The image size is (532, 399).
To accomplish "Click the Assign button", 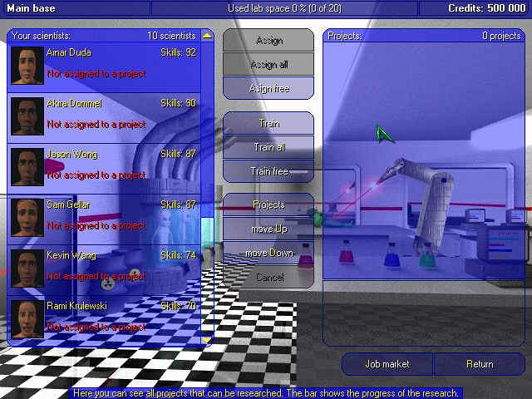I will [x=268, y=40].
